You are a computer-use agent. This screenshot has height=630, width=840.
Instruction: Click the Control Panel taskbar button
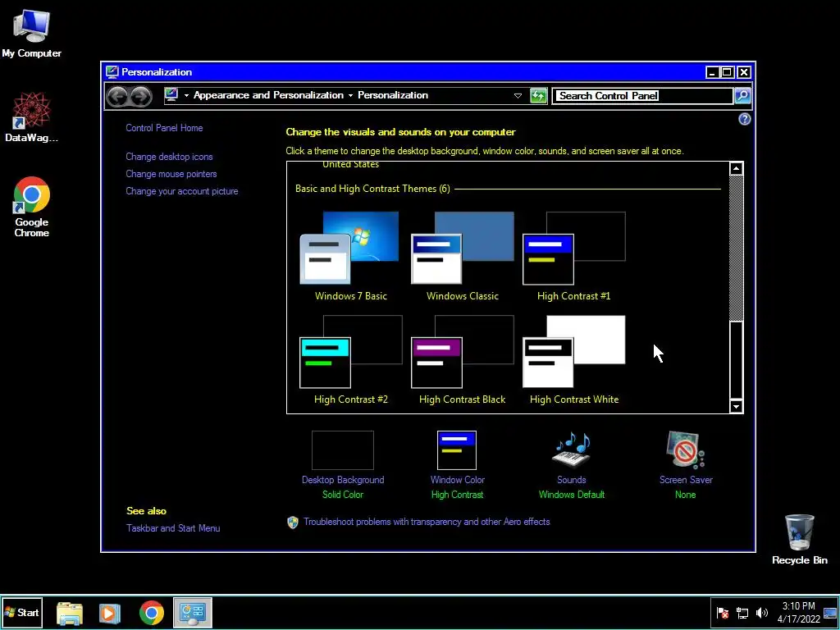(x=193, y=612)
